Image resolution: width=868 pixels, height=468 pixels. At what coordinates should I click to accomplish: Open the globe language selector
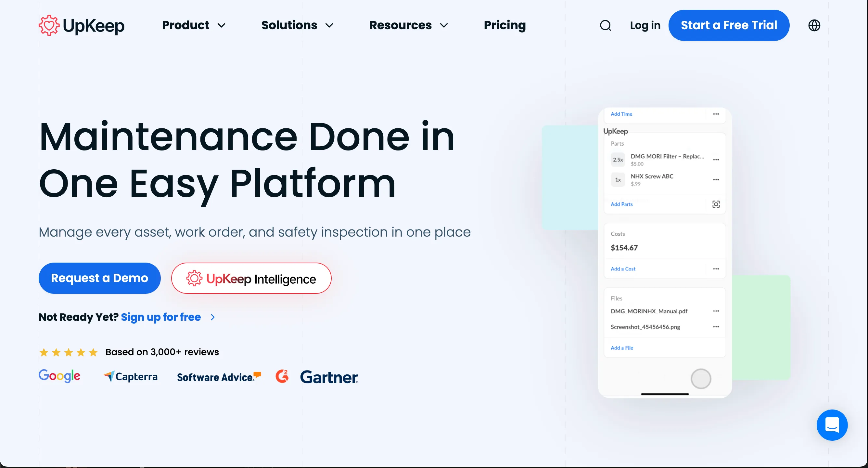(814, 25)
